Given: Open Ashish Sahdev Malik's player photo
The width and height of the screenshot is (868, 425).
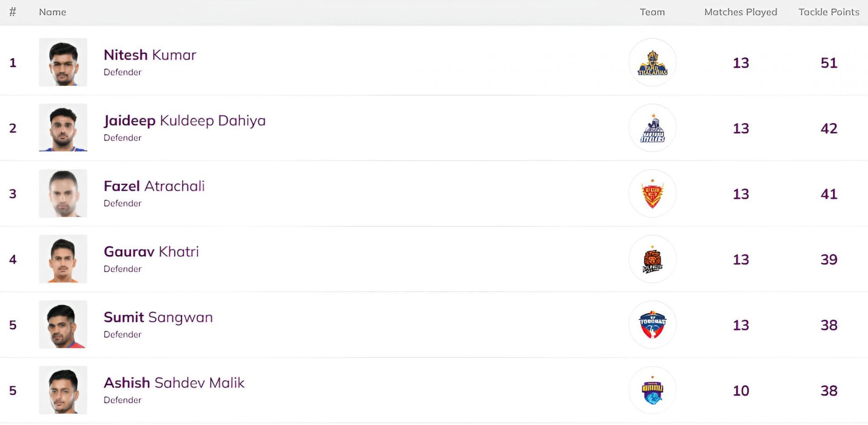Looking at the screenshot, I should (63, 390).
